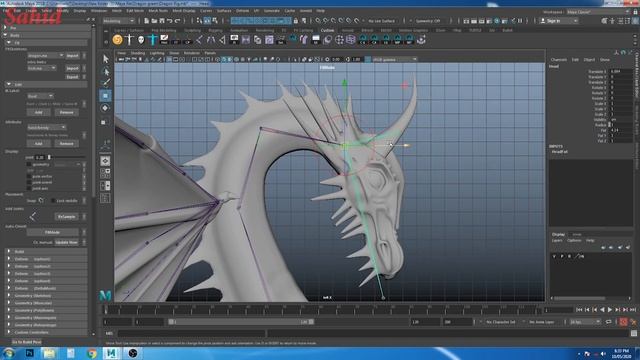
Task: Open the Channels menu in Channel Box
Action: [559, 60]
